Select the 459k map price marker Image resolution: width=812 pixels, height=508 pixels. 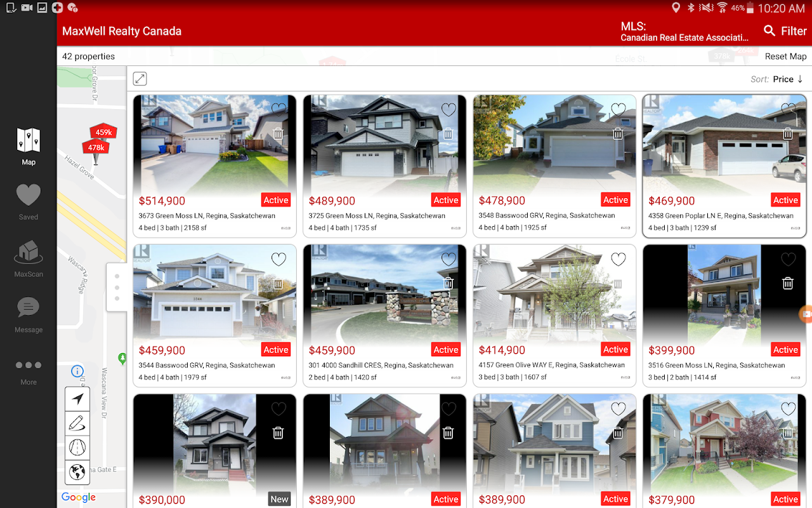click(x=103, y=132)
